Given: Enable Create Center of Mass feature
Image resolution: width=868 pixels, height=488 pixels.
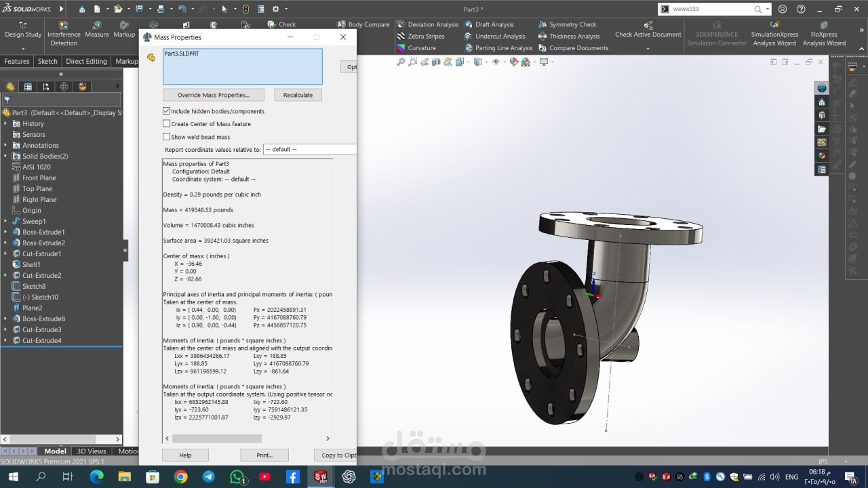Looking at the screenshot, I should 167,124.
